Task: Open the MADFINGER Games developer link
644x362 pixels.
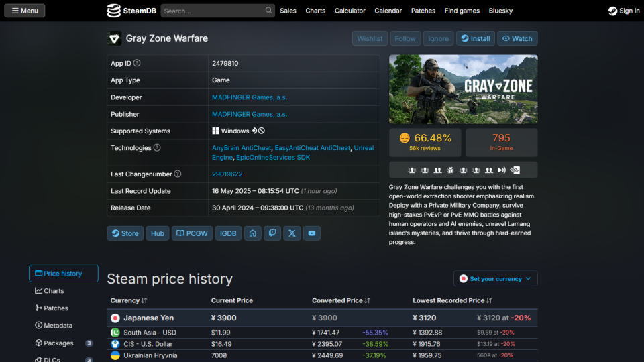Action: [250, 97]
